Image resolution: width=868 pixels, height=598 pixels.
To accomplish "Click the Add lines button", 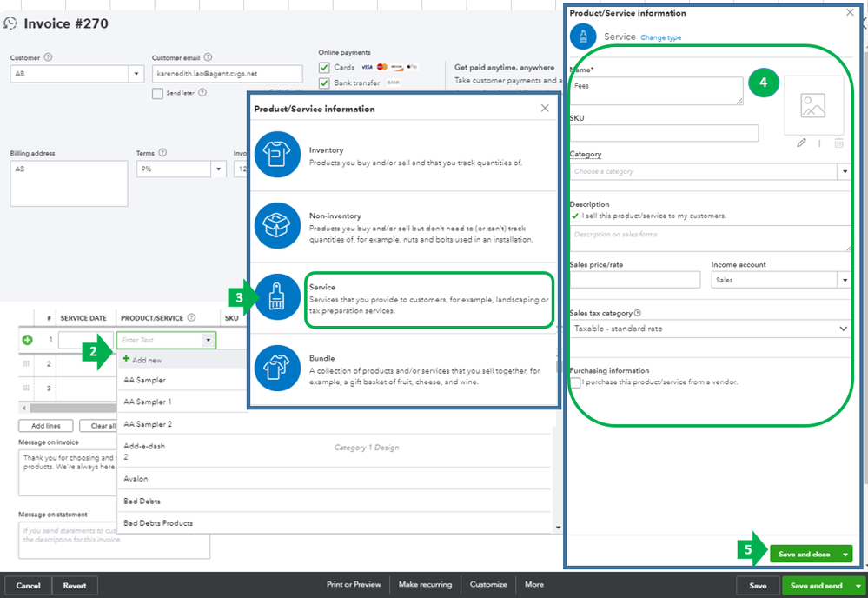I will tap(46, 426).
